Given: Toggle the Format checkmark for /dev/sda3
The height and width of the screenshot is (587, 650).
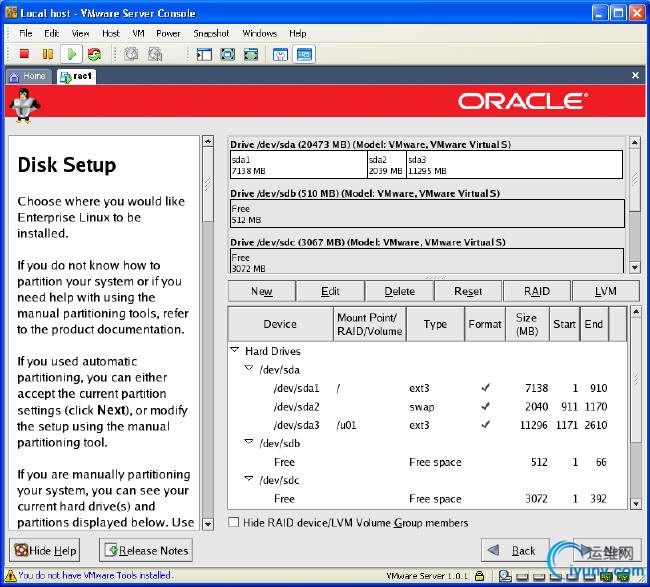Looking at the screenshot, I should (x=485, y=425).
